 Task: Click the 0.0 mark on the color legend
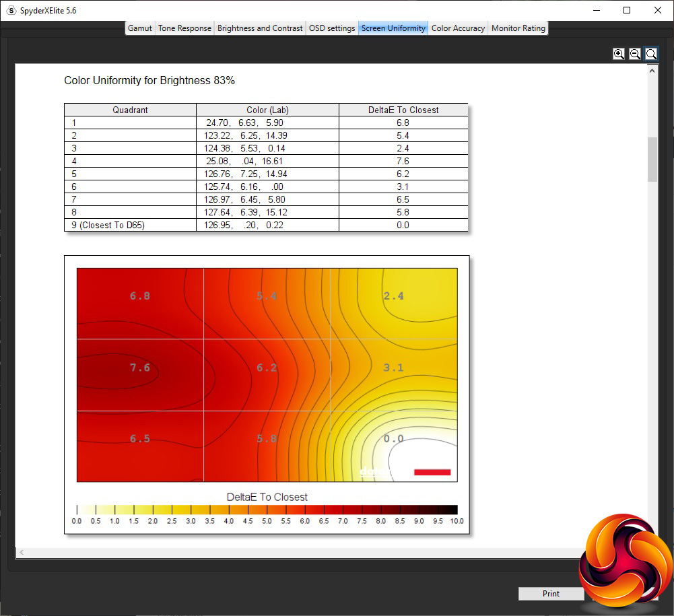coord(77,522)
